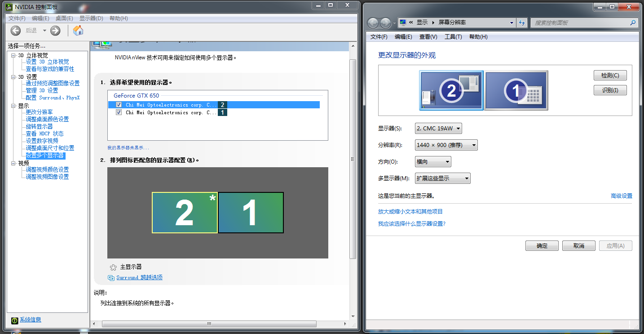
Task: Open 放大或缩小文本和其他项目 link
Action: (x=410, y=212)
